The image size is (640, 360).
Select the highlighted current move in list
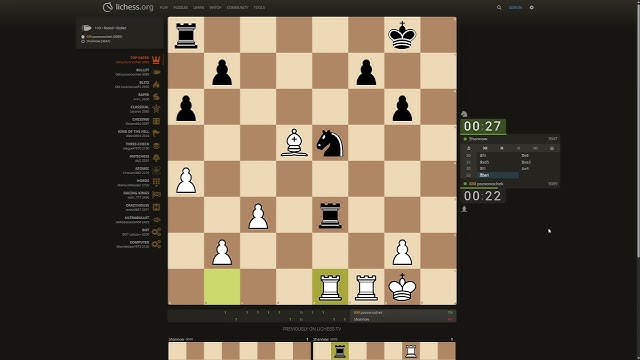point(498,175)
